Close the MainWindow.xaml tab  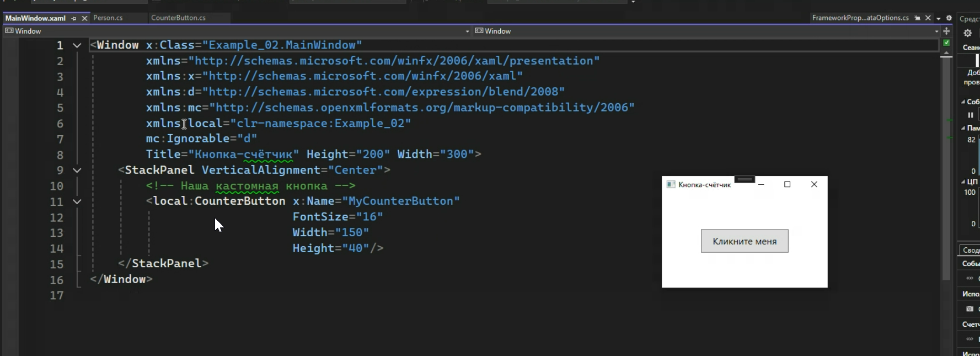click(84, 18)
